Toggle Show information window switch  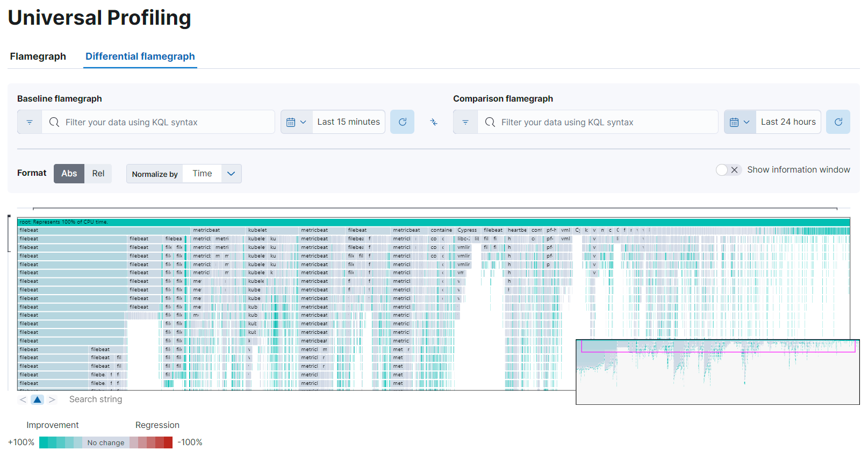(728, 170)
